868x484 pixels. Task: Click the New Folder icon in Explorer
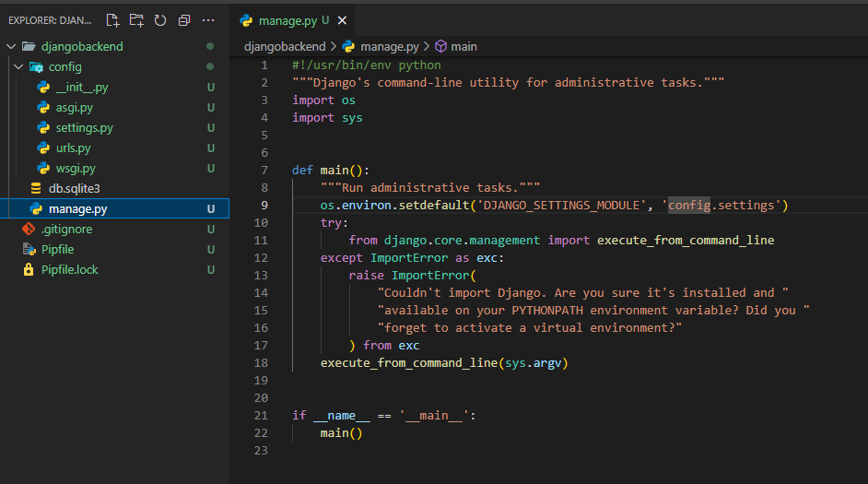(136, 19)
